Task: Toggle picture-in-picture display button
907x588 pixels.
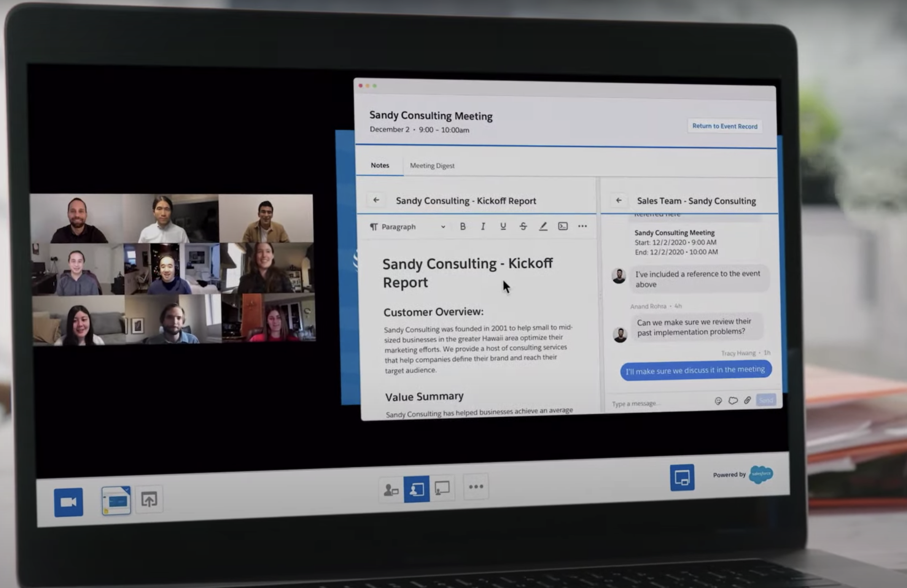Action: 682,477
